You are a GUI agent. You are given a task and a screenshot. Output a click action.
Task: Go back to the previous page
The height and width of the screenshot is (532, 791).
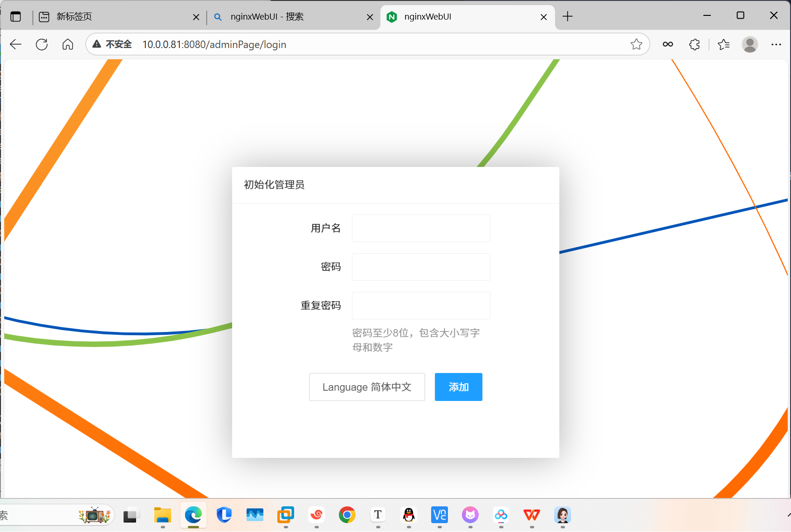(x=16, y=44)
